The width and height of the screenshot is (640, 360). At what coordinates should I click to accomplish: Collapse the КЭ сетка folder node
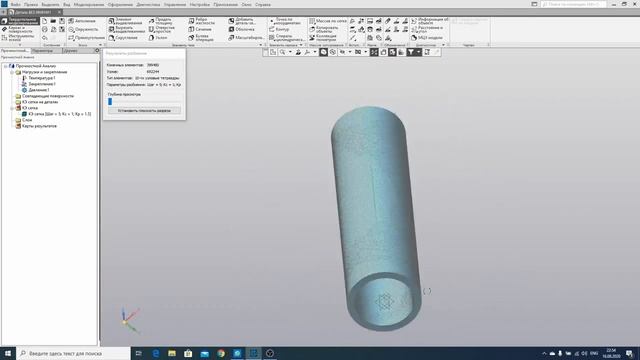(x=12, y=108)
